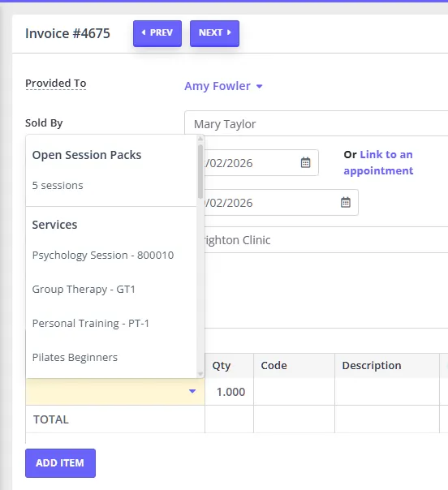Go to next invoice with NEXT

pos(214,33)
